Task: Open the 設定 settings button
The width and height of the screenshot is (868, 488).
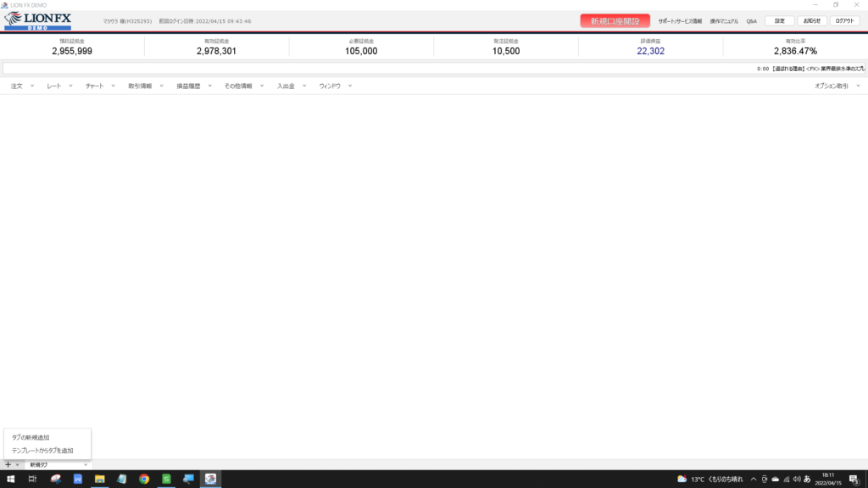Action: (780, 21)
